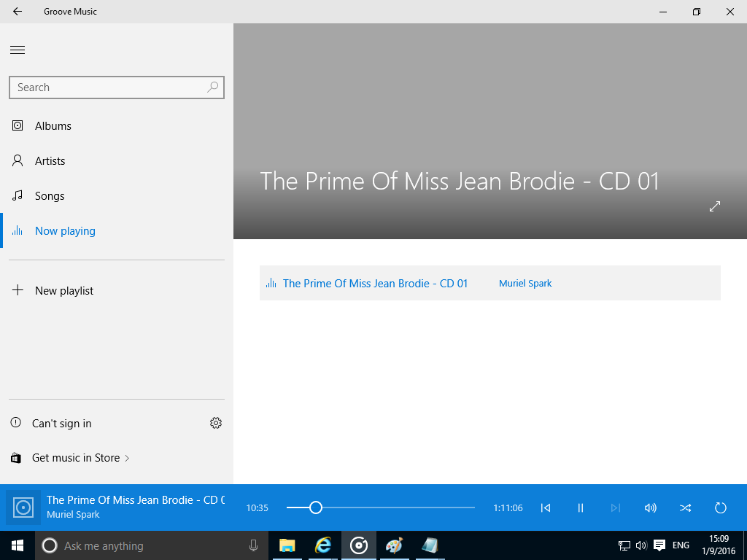This screenshot has width=747, height=560.
Task: Open File Explorer from taskbar
Action: [287, 545]
